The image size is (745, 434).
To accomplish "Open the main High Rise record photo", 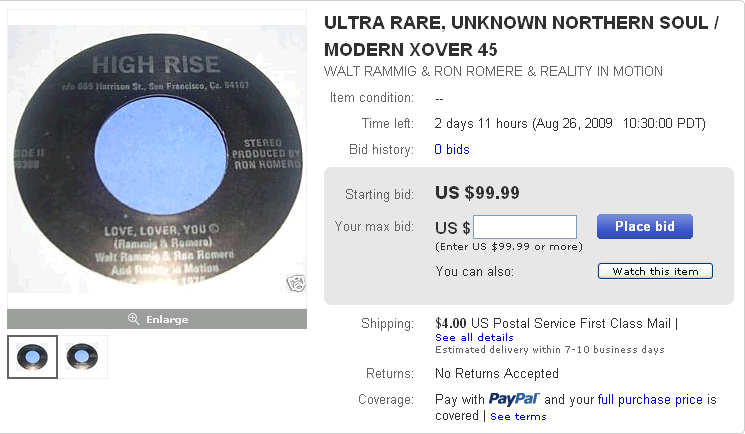I will pos(157,160).
